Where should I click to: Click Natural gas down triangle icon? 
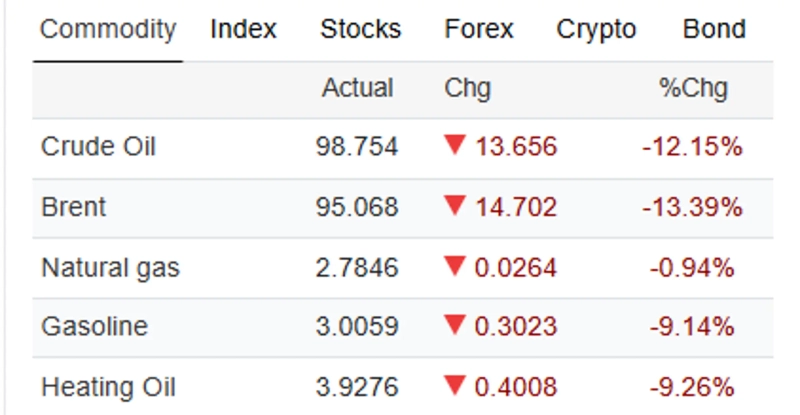coord(456,267)
